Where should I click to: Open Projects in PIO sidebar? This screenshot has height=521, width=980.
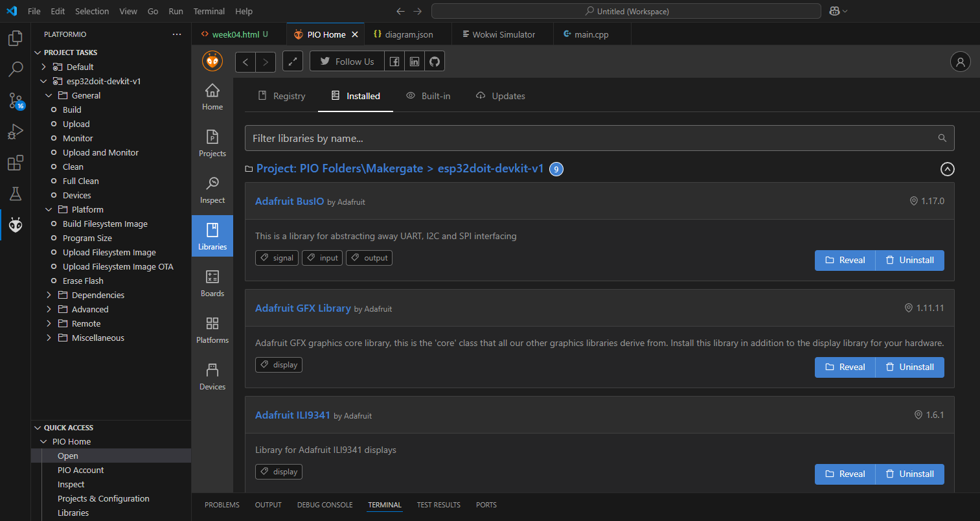pyautogui.click(x=212, y=145)
